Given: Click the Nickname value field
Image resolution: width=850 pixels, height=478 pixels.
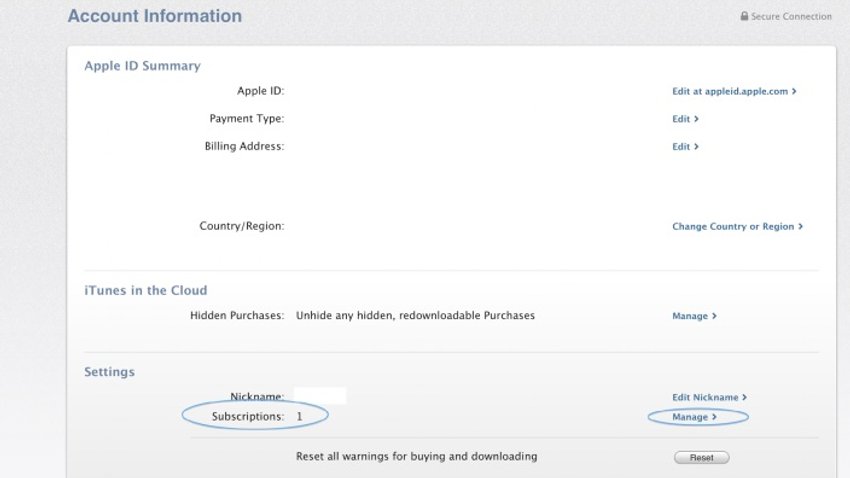Looking at the screenshot, I should [x=320, y=396].
